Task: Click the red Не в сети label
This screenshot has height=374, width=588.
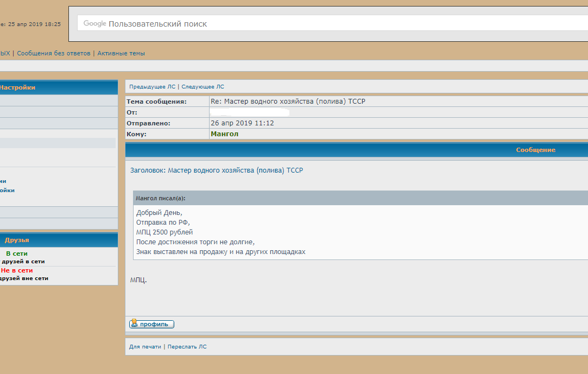Action: (17, 270)
